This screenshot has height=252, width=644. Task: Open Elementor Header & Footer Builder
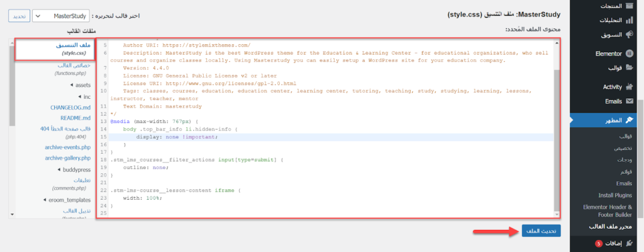pos(608,211)
